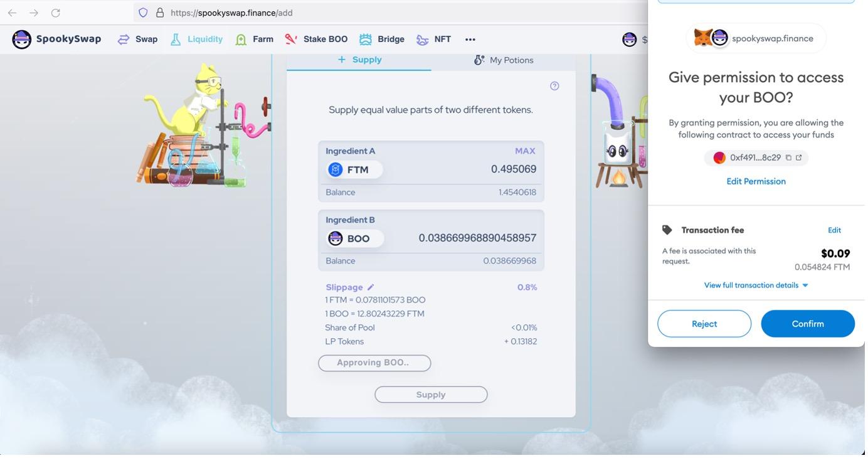Click the browser forward arrow
Viewport: 868px width, 458px height.
(34, 13)
